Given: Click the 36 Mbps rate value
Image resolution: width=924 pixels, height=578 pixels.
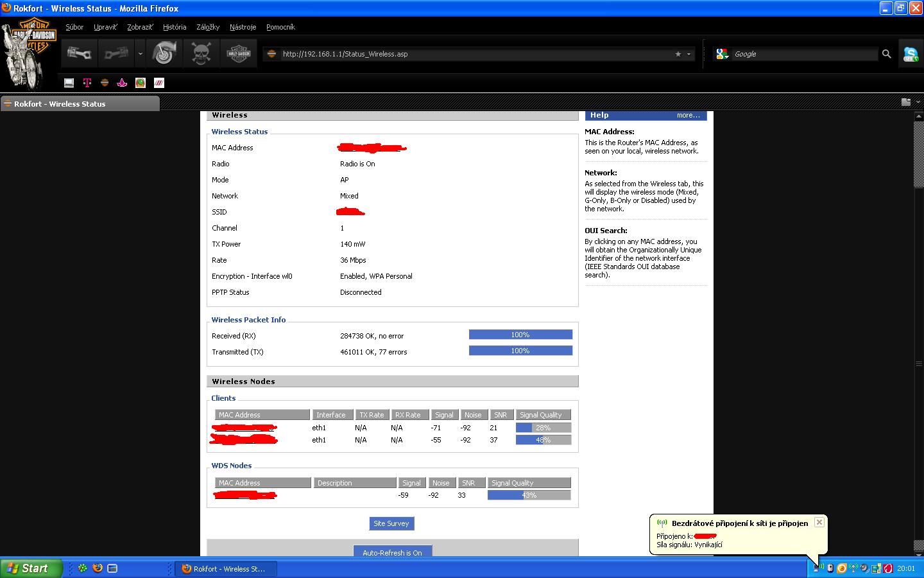Looking at the screenshot, I should point(353,260).
